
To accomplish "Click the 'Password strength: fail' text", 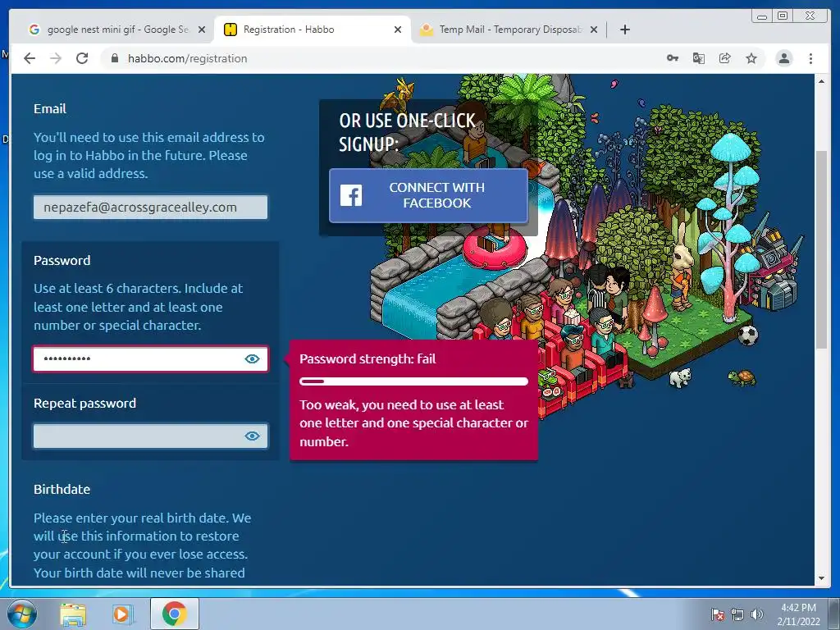I will pyautogui.click(x=367, y=359).
